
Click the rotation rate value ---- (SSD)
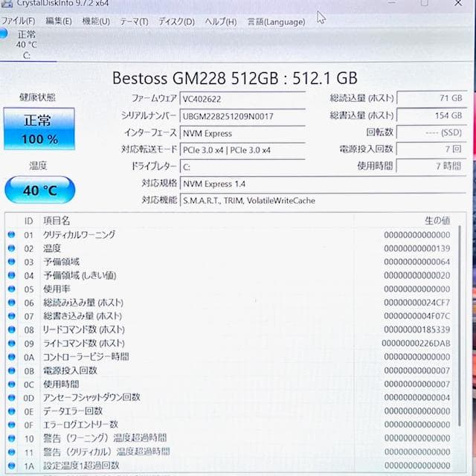point(431,132)
